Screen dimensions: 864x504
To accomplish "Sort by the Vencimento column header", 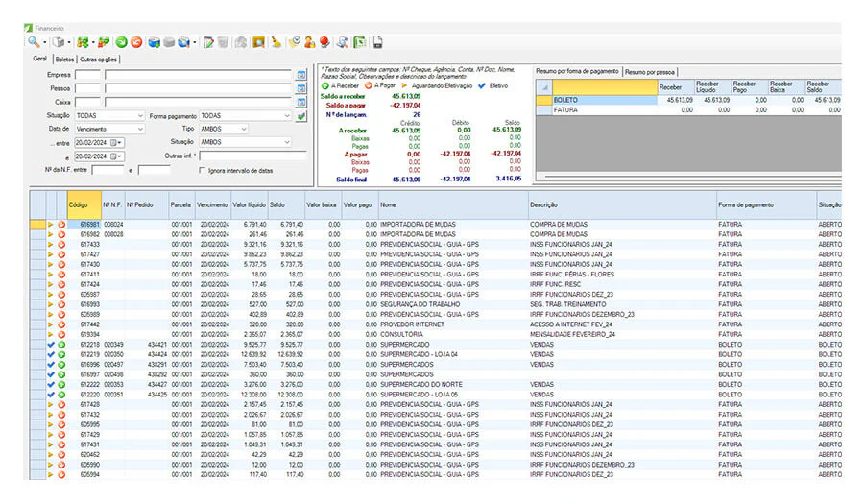I will pos(212,204).
